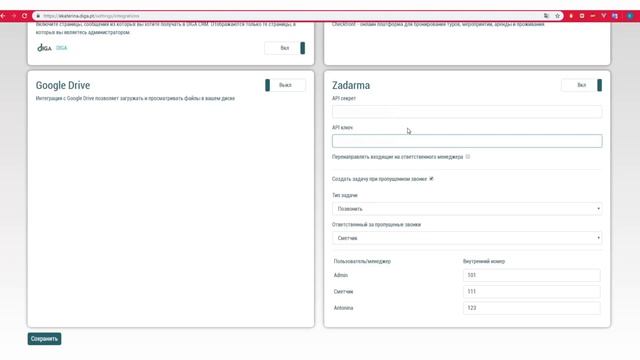The width and height of the screenshot is (640, 360).
Task: Check redirect incoming calls to responsible manager
Action: (x=468, y=157)
